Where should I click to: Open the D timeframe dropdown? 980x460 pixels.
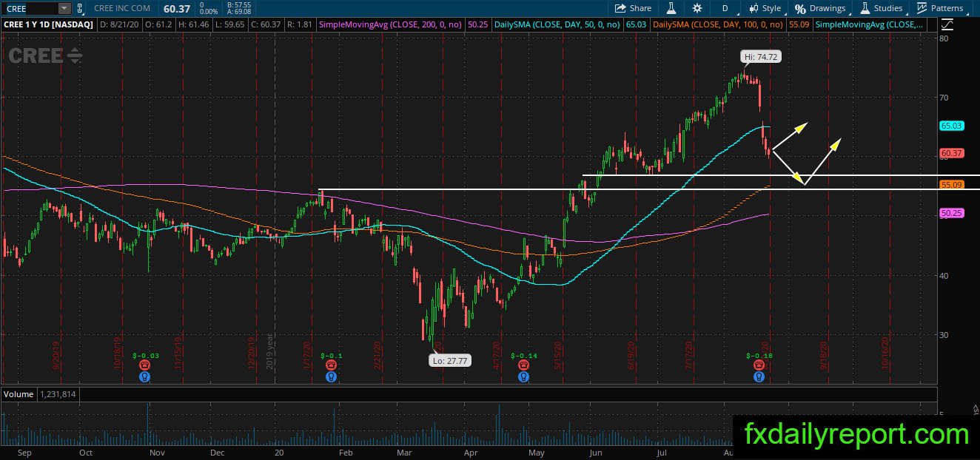coord(725,8)
